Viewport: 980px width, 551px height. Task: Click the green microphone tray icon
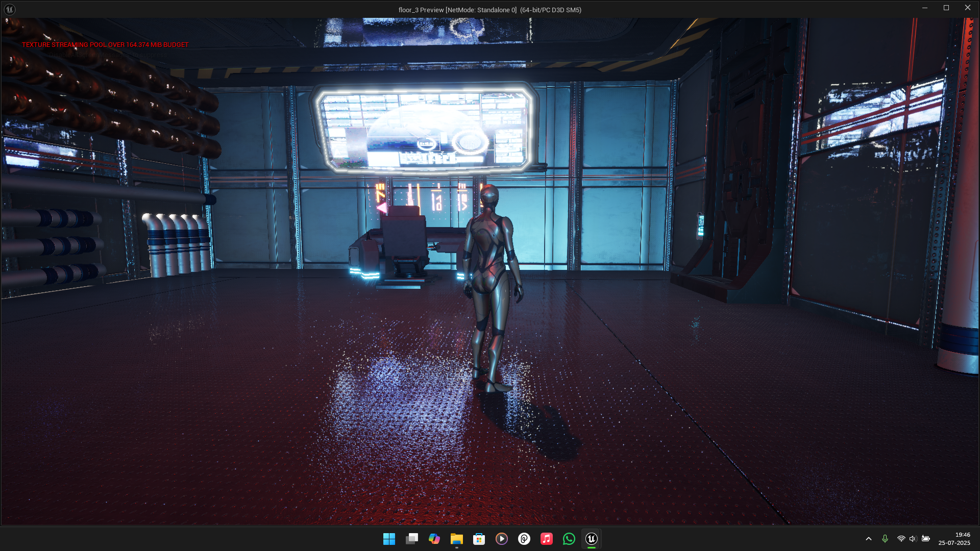885,539
